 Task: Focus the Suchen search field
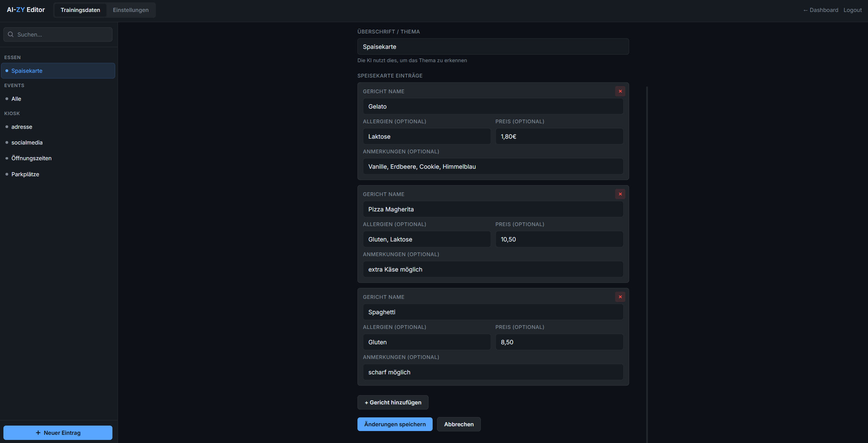coord(58,34)
